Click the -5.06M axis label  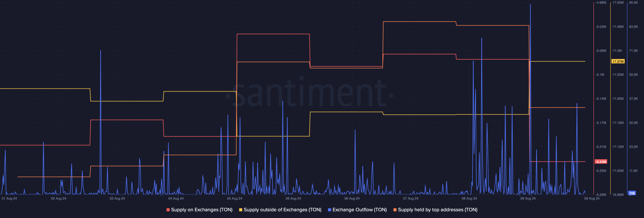pos(601,51)
